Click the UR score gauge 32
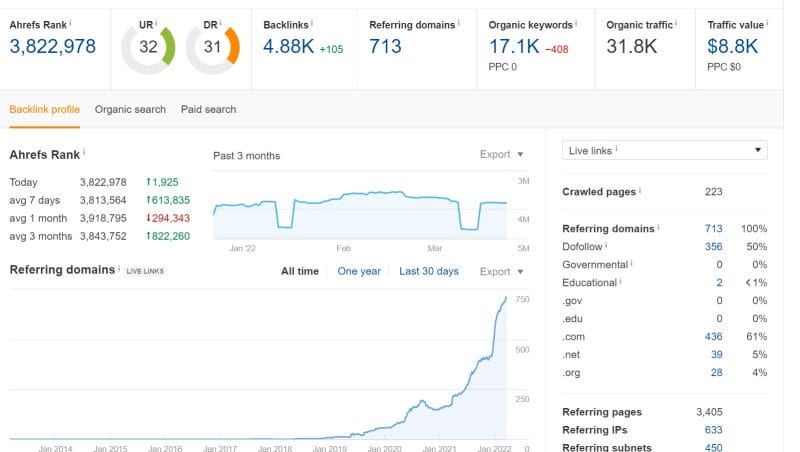 [148, 47]
